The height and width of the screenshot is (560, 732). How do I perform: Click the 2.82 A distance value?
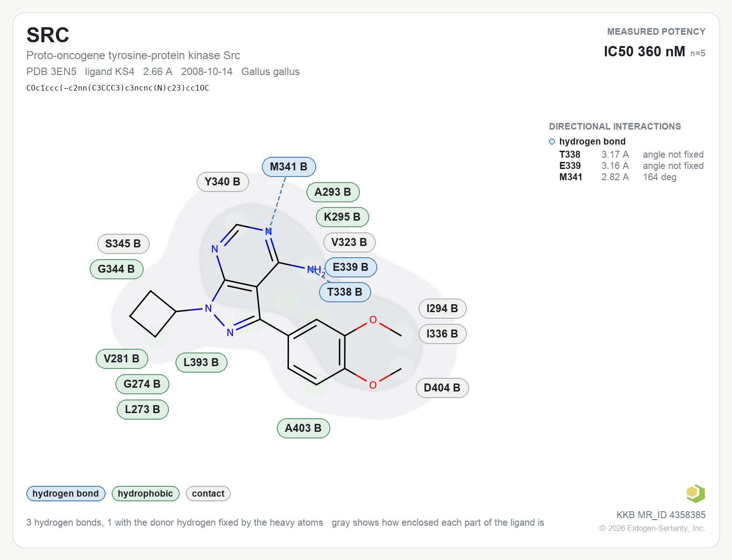pos(615,177)
